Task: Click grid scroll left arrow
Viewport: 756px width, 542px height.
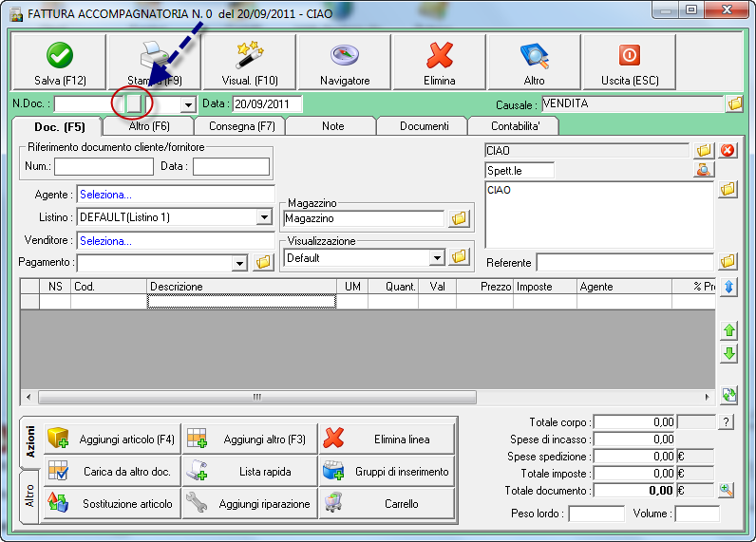Action: pyautogui.click(x=28, y=397)
